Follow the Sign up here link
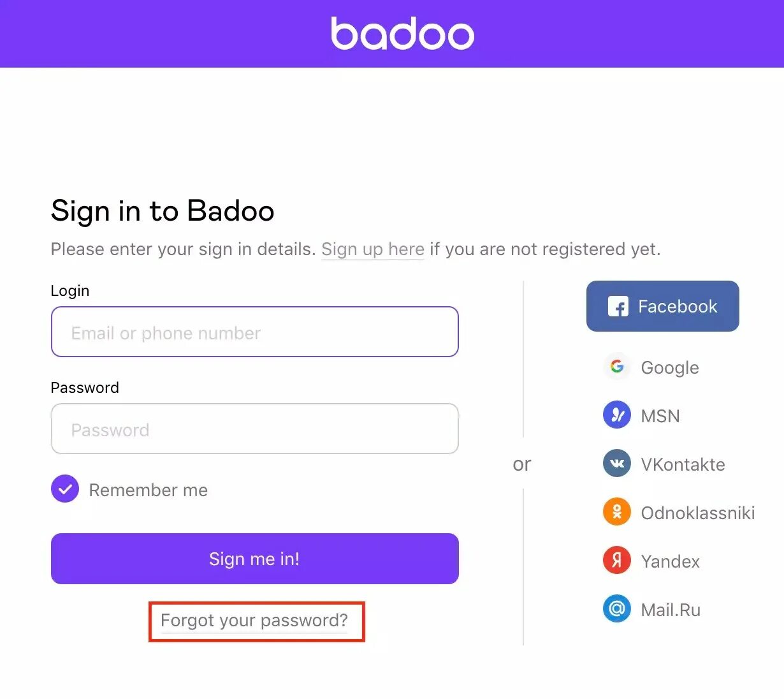This screenshot has height=699, width=784. tap(373, 249)
